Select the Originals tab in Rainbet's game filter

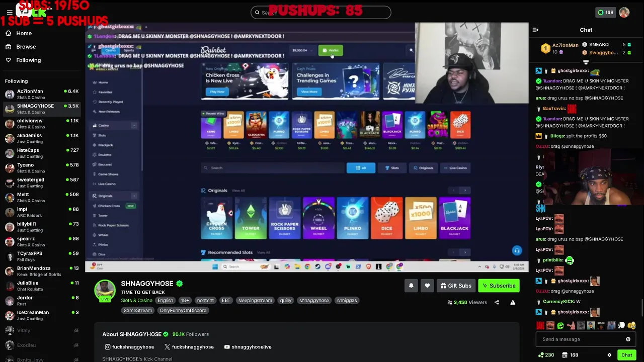(x=423, y=168)
